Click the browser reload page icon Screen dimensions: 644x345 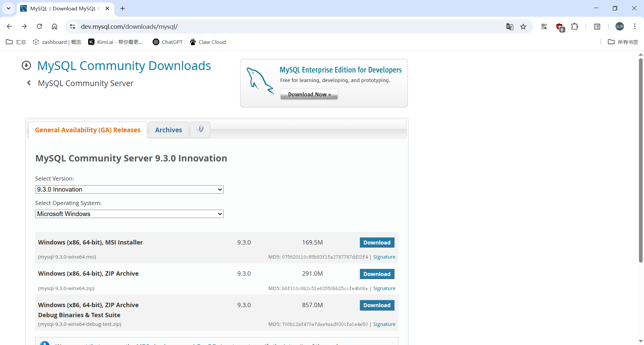click(40, 26)
